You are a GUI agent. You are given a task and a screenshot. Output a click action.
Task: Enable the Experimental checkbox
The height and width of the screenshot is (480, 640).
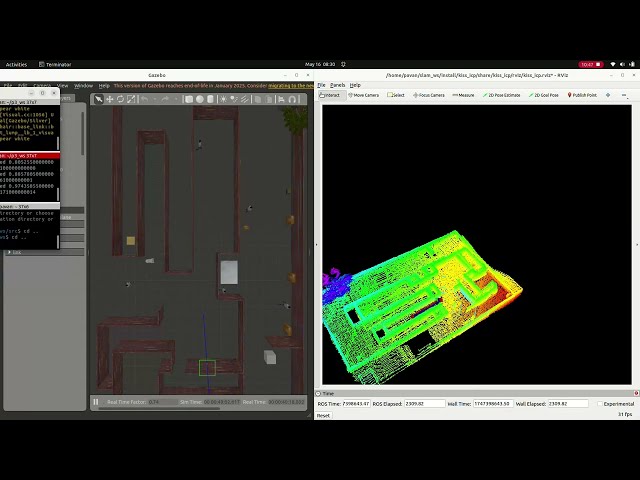600,404
